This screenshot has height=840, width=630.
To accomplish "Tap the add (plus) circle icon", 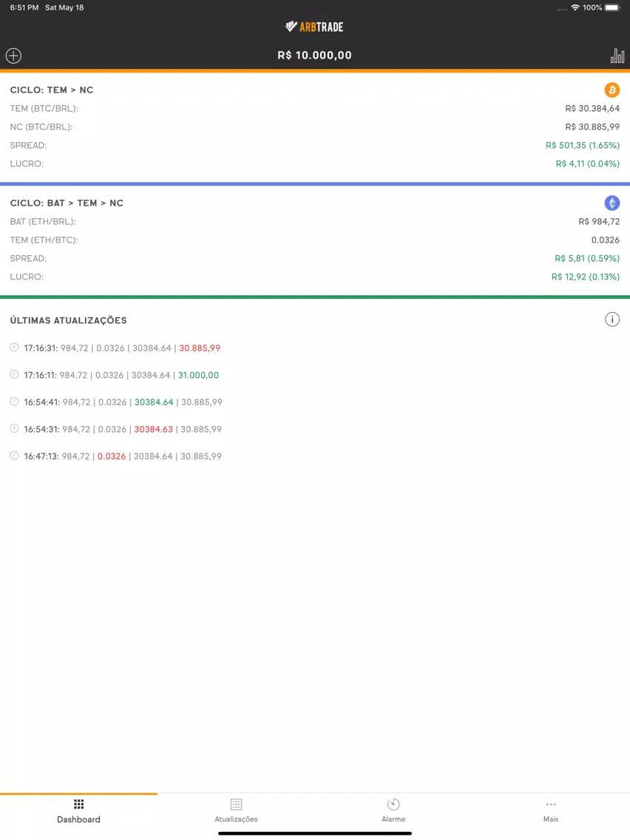I will [13, 55].
